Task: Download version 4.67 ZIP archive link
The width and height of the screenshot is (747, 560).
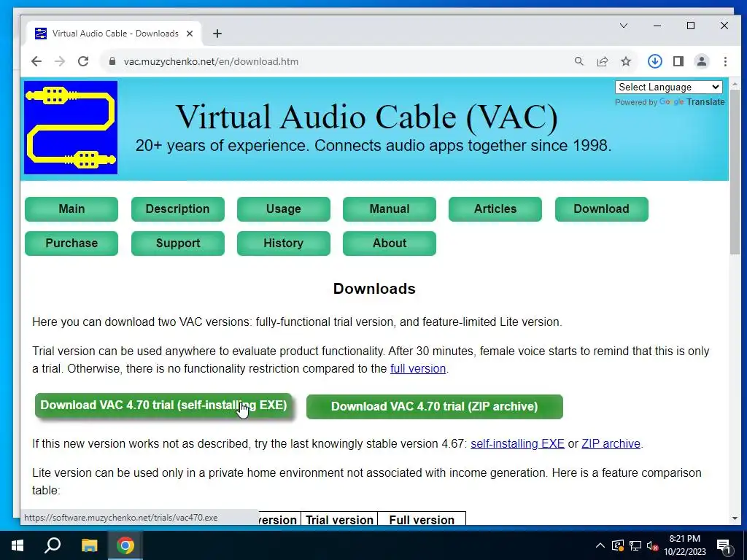Action: pos(611,444)
